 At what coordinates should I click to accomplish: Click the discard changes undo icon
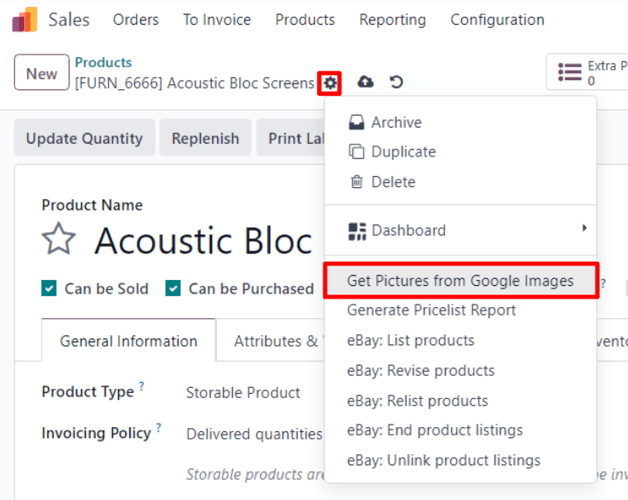(x=397, y=83)
